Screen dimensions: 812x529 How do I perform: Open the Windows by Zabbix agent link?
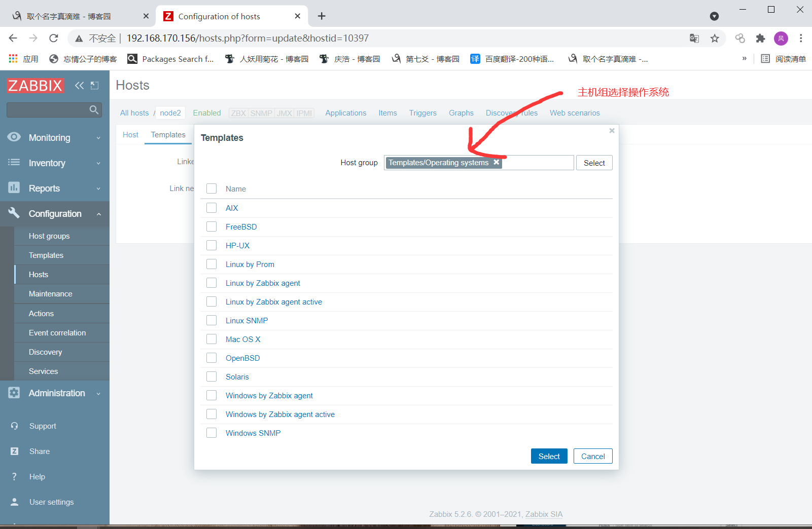pyautogui.click(x=269, y=396)
